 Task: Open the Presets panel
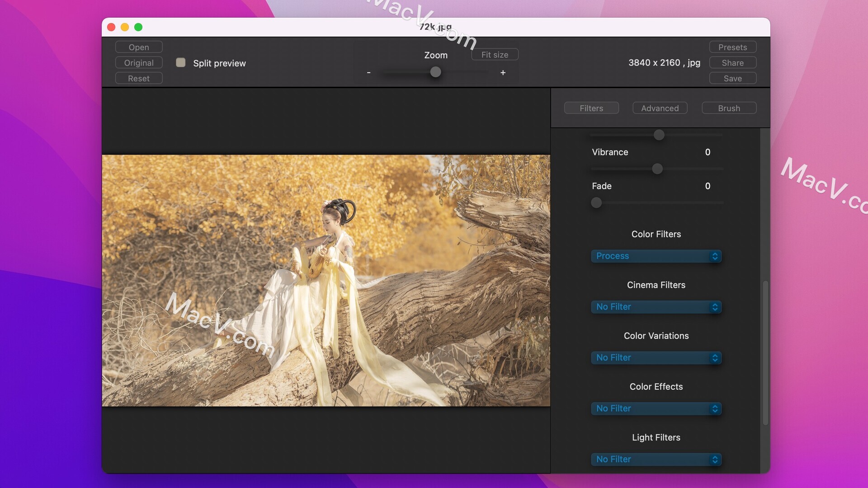733,47
